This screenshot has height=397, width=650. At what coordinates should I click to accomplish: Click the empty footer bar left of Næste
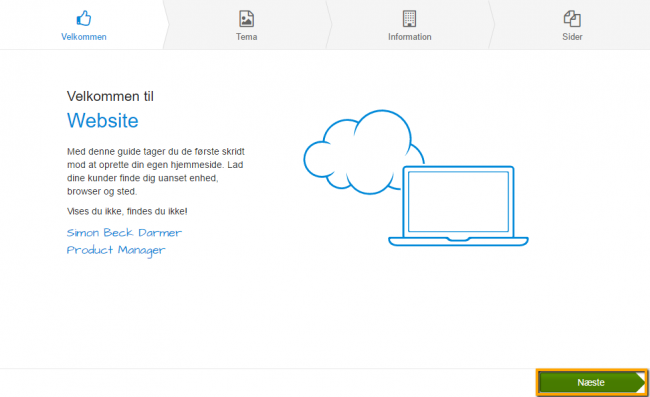coord(268,382)
